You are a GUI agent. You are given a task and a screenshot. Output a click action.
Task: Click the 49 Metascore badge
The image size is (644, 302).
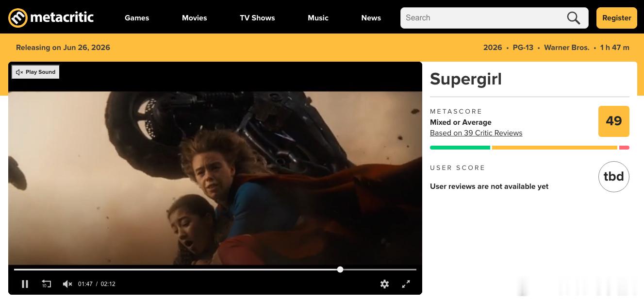[614, 121]
